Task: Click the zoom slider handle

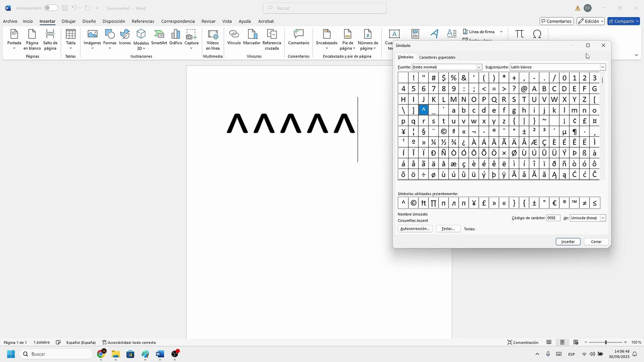Action: (606, 342)
